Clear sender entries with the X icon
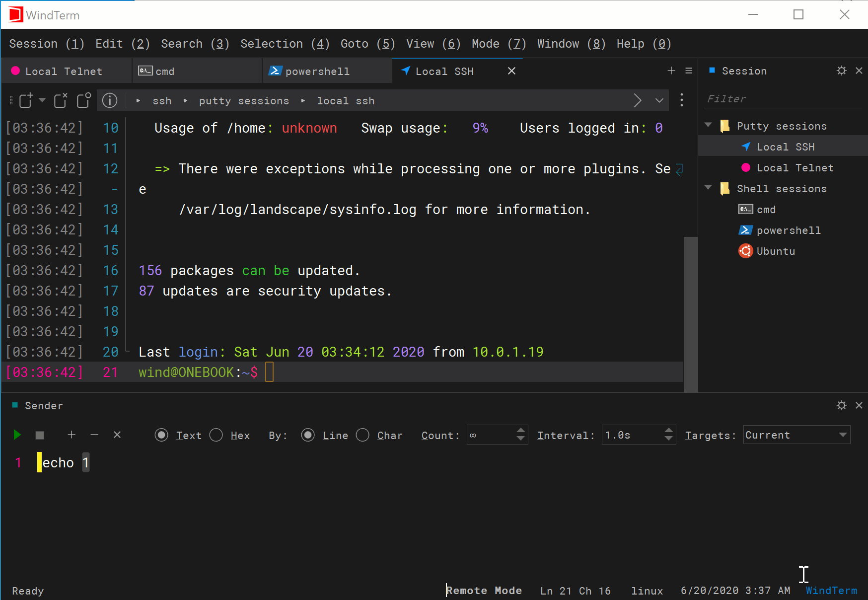The height and width of the screenshot is (600, 868). 117,435
